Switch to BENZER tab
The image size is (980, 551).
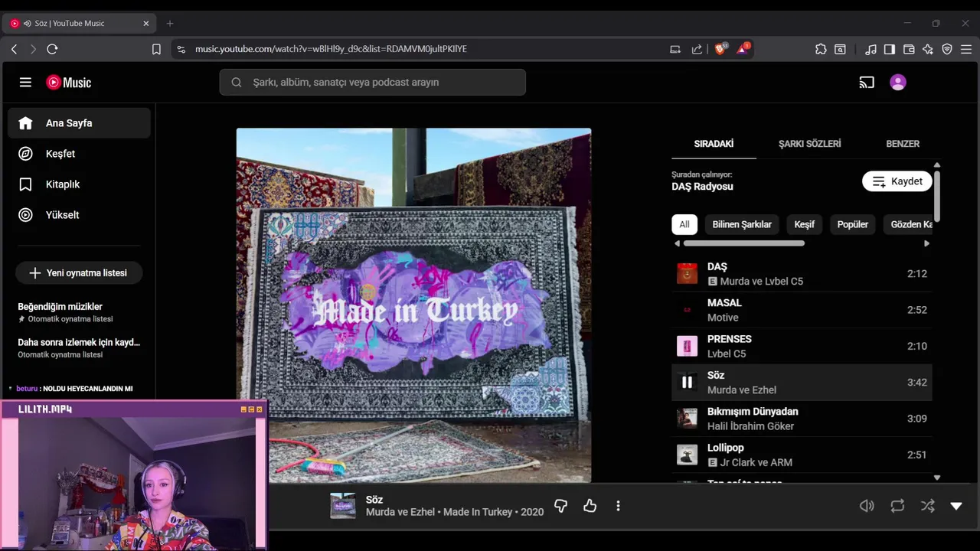903,143
